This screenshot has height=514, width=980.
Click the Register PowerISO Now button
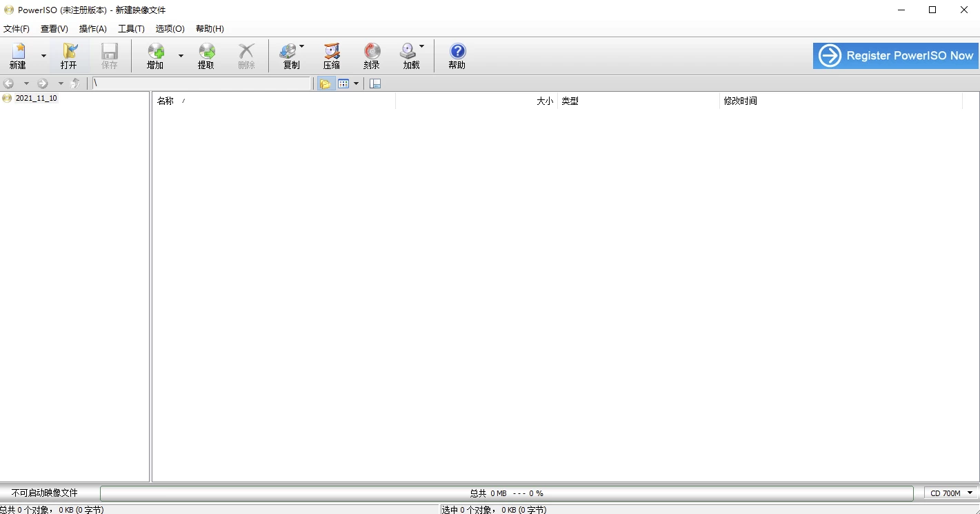(895, 56)
